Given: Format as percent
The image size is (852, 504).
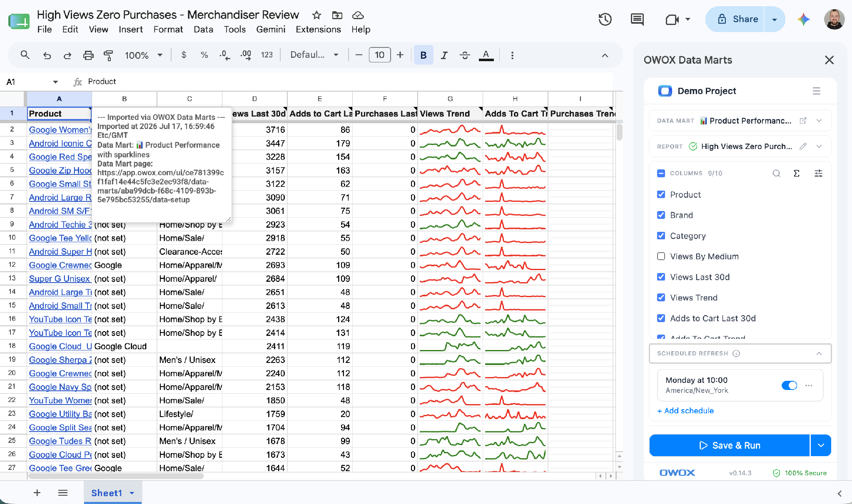Looking at the screenshot, I should tap(204, 55).
